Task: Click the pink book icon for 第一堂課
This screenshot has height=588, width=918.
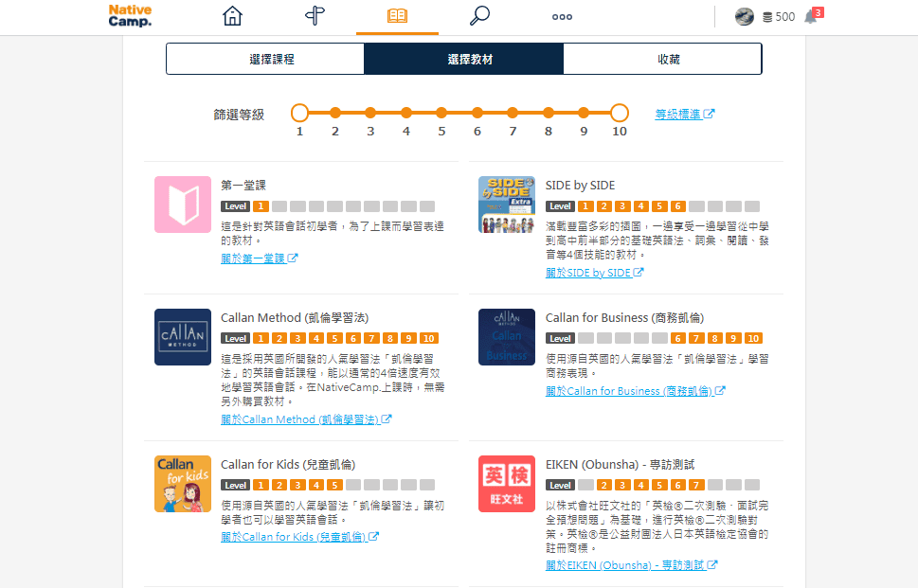Action: pyautogui.click(x=182, y=204)
